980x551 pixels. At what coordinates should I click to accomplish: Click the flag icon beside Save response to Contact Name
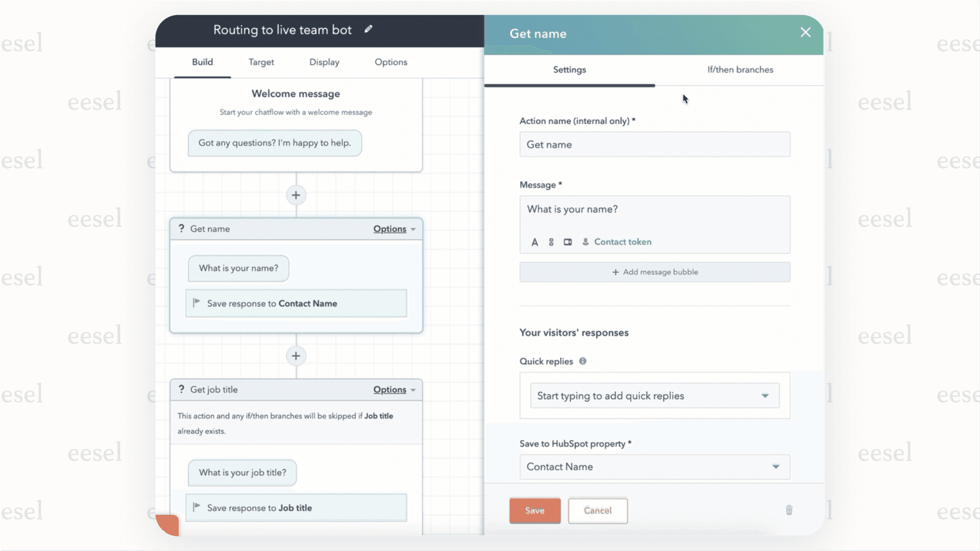[197, 303]
